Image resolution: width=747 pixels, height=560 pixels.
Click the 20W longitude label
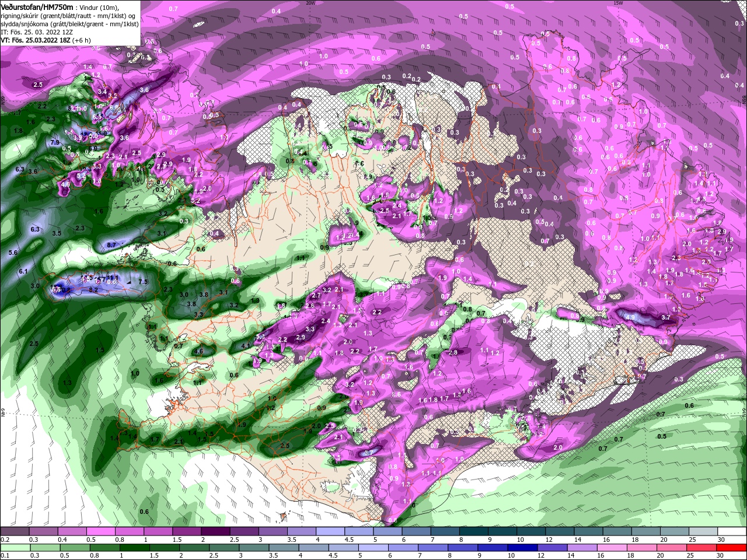(310, 2)
